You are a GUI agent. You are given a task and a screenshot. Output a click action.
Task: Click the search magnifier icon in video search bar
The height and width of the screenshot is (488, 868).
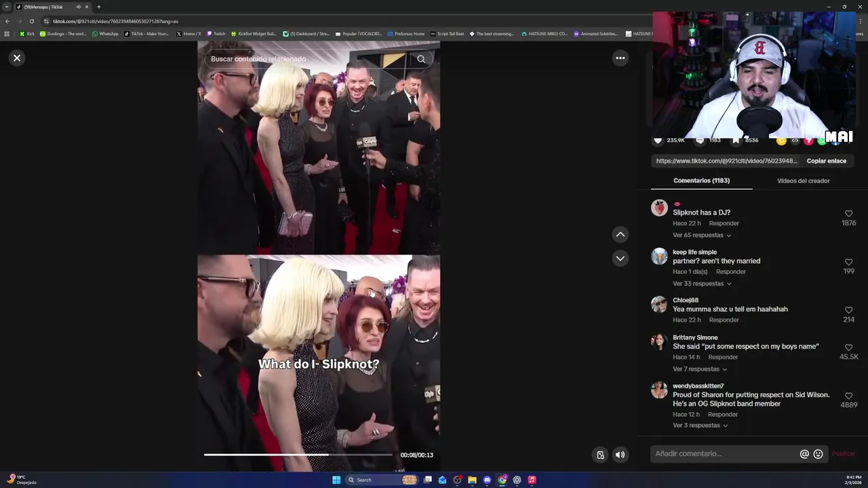[421, 59]
